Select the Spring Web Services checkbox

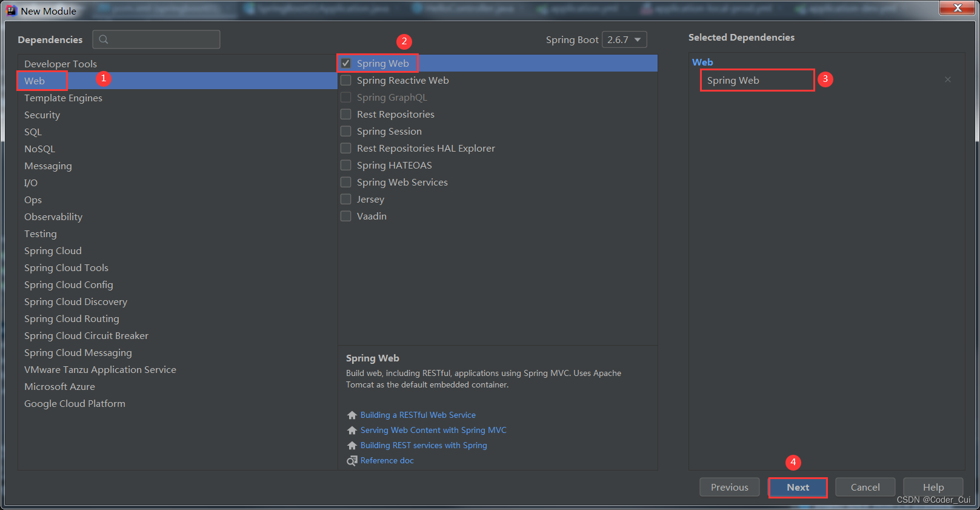(x=345, y=182)
